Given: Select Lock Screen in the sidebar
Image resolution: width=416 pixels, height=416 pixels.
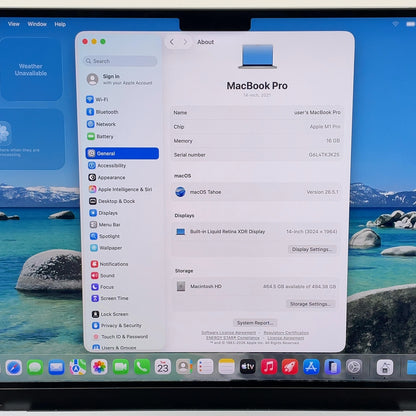Looking at the screenshot, I should pyautogui.click(x=110, y=314).
